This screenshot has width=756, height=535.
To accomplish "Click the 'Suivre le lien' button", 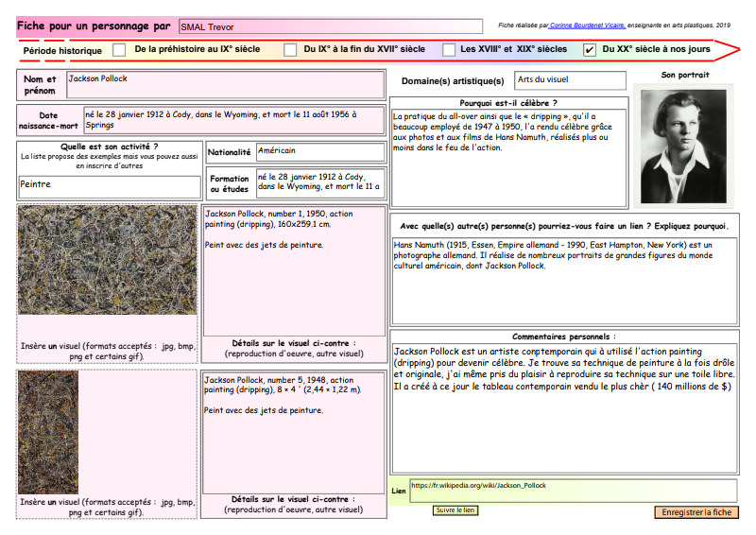I will click(455, 510).
